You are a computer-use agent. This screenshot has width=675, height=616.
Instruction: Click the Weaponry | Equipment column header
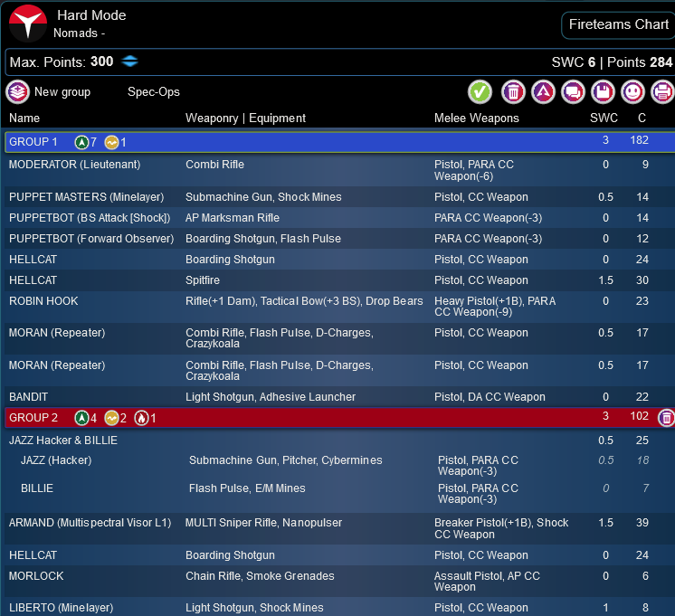tap(245, 118)
